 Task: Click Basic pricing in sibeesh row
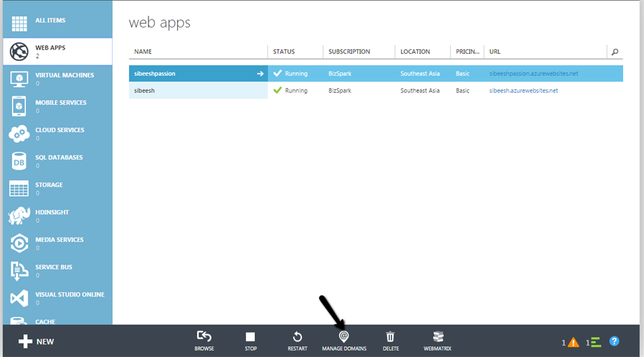coord(462,91)
